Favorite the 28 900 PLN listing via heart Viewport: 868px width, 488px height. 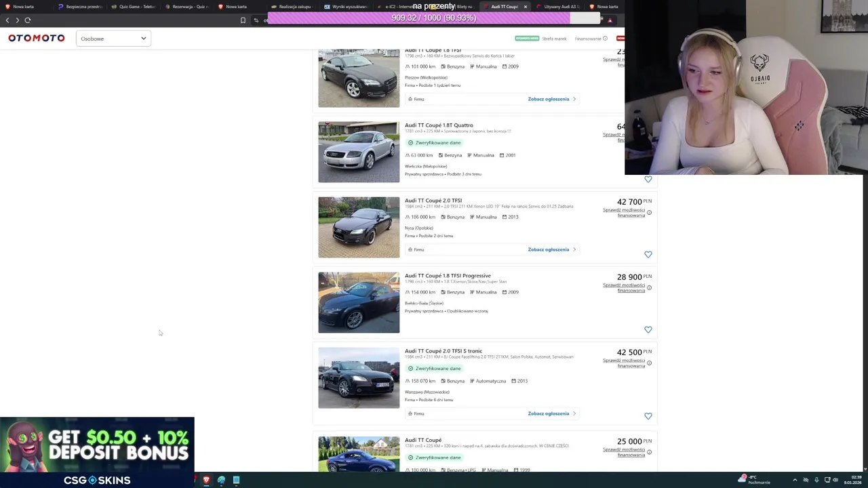click(x=648, y=330)
